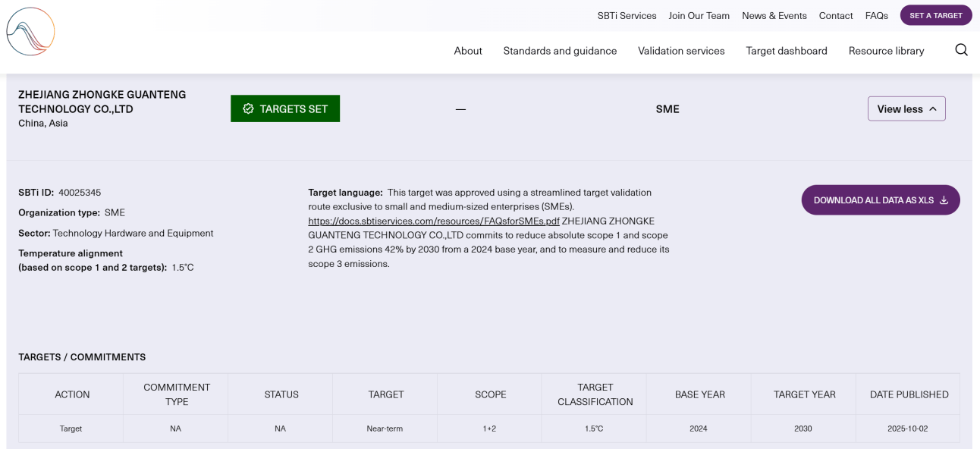The width and height of the screenshot is (980, 449).
Task: Click the download arrow icon on XLS button
Action: point(944,200)
